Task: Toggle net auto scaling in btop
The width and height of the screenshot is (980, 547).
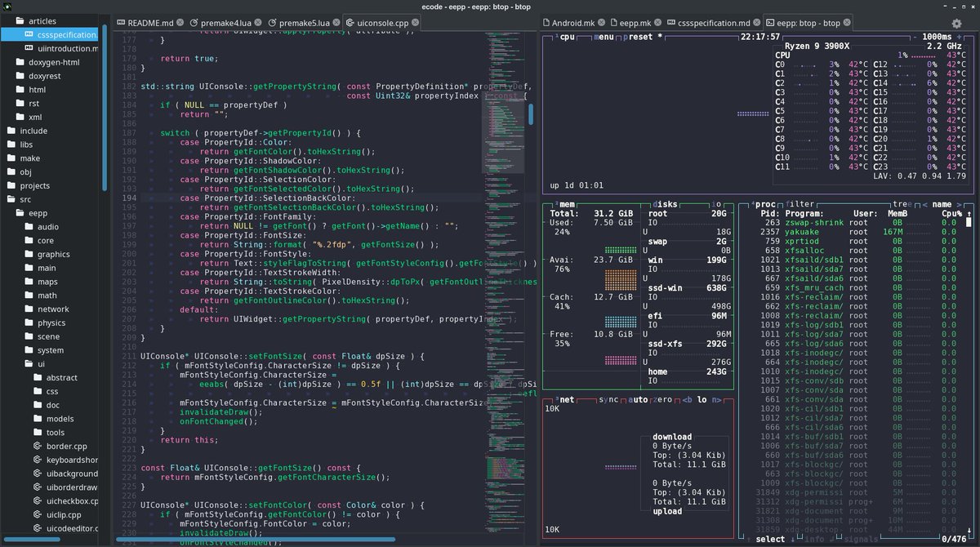Action: 639,399
